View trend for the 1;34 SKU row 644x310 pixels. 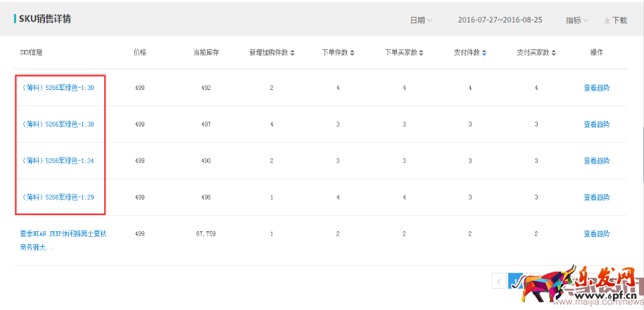(596, 161)
